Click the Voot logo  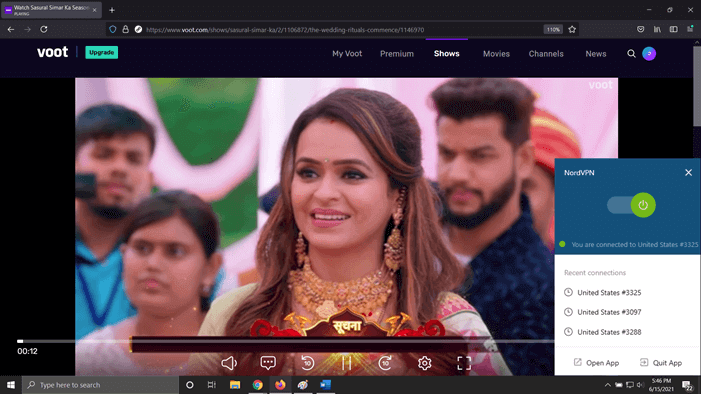[x=53, y=52]
